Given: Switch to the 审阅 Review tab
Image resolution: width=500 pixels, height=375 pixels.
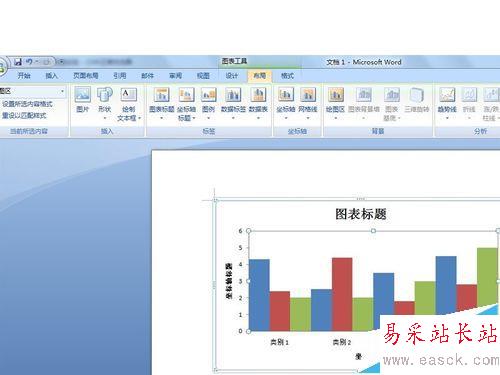Looking at the screenshot, I should [175, 76].
